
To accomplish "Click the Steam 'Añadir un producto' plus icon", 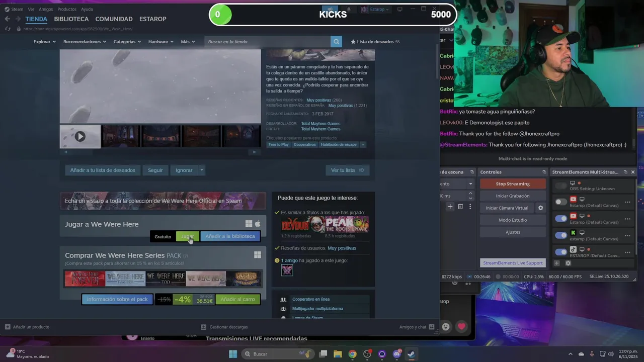I will pos(8,327).
